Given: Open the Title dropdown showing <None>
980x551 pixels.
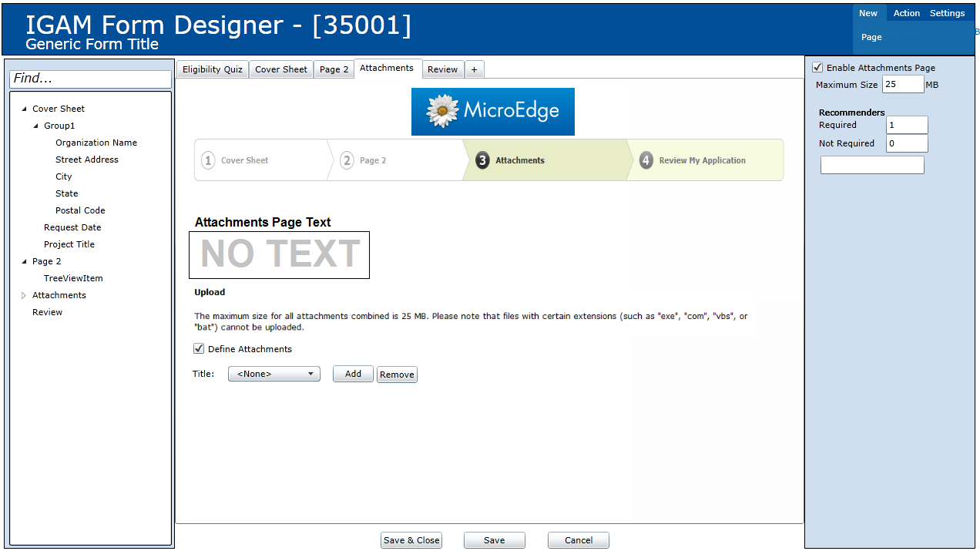Looking at the screenshot, I should pyautogui.click(x=274, y=374).
